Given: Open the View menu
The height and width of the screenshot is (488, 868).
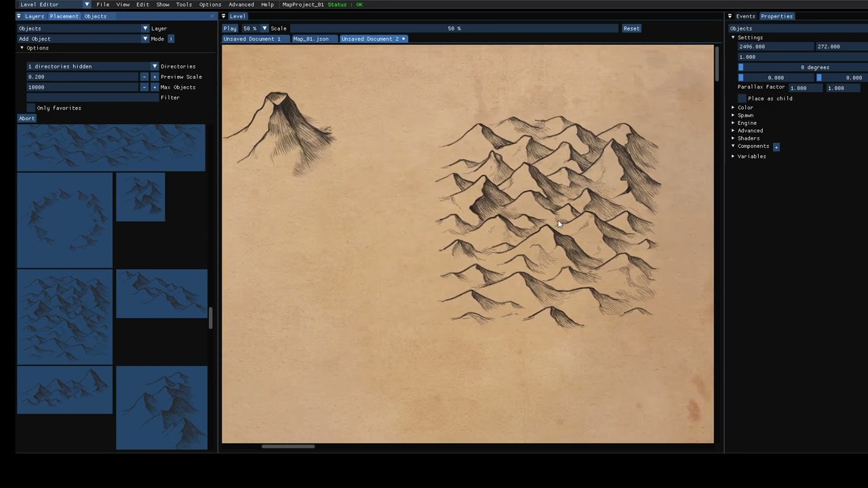Looking at the screenshot, I should [123, 5].
